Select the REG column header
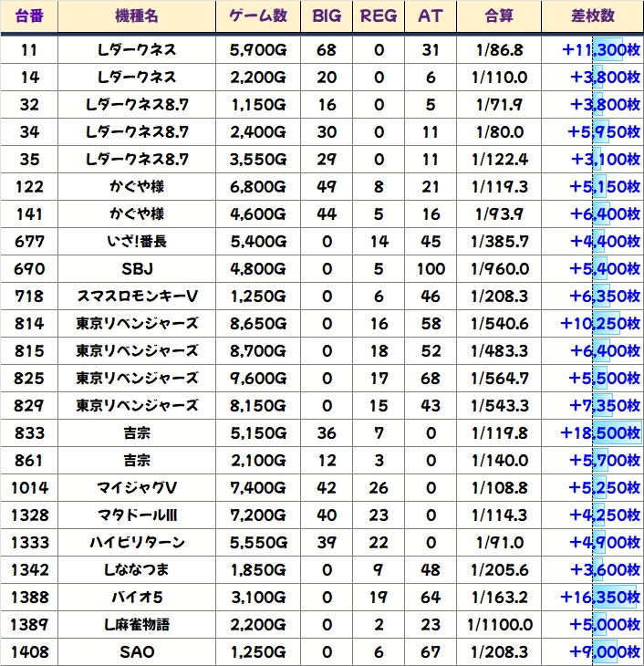 pos(379,16)
